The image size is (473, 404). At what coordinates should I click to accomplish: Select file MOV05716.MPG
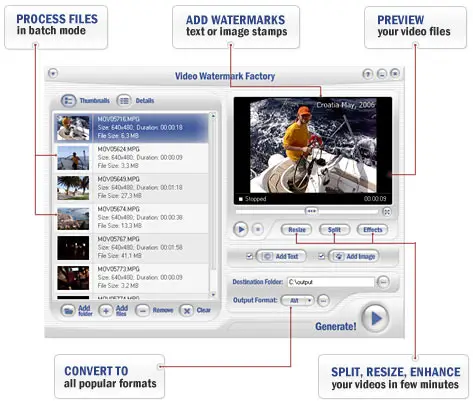(131, 128)
